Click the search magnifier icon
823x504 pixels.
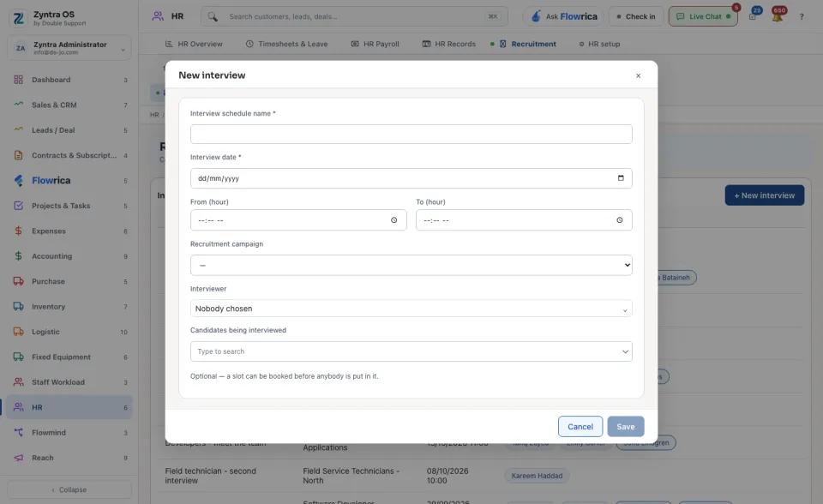(x=213, y=16)
